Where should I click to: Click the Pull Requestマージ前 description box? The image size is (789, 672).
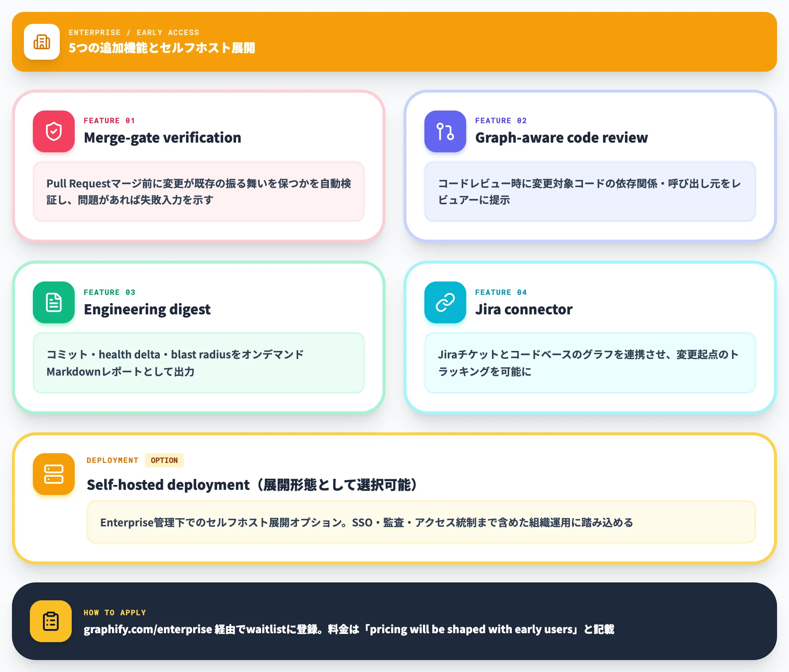(199, 192)
